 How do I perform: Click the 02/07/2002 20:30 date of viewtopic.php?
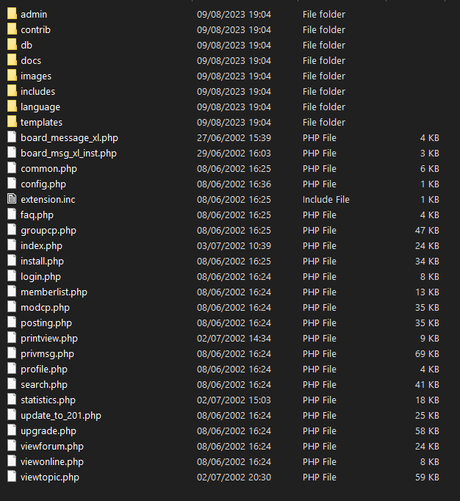pos(234,477)
